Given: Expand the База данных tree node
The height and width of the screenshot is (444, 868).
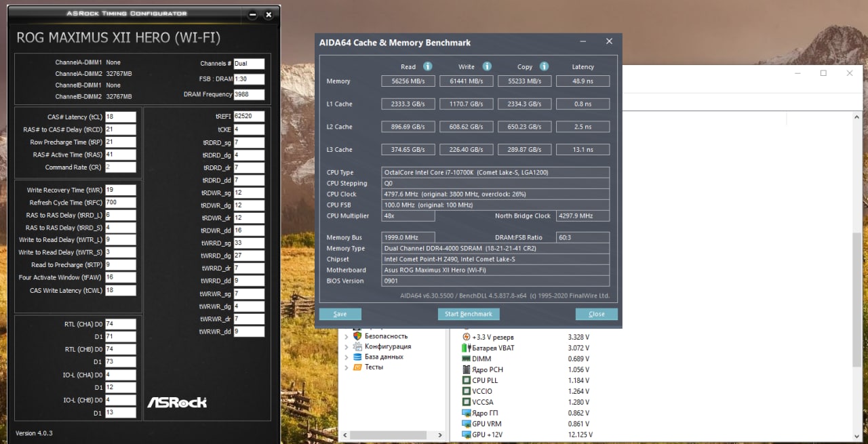Looking at the screenshot, I should coord(347,357).
